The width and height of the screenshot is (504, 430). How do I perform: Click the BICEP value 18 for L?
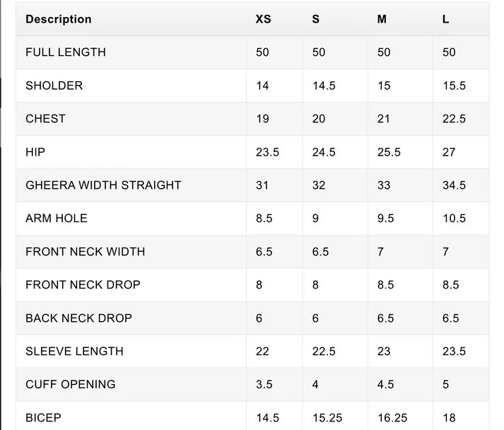pyautogui.click(x=449, y=418)
